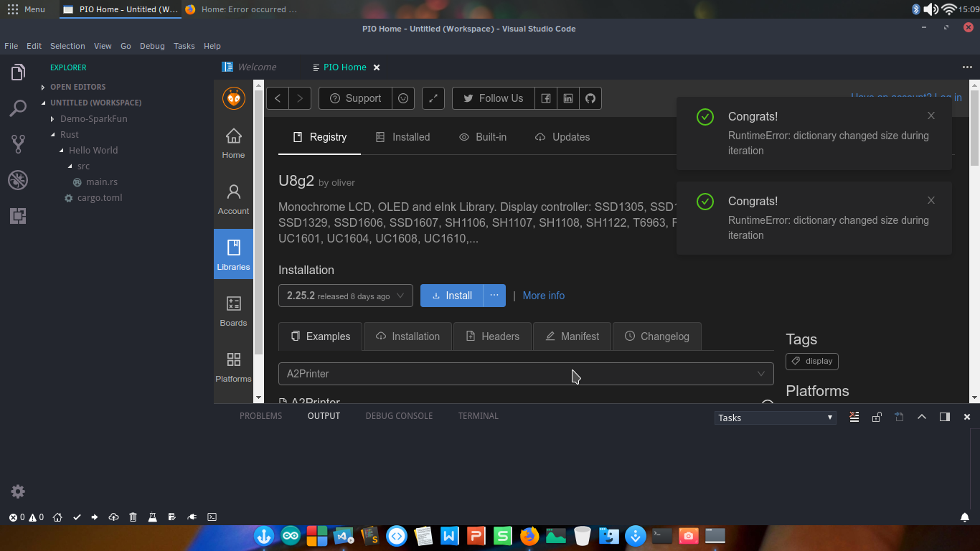The width and height of the screenshot is (980, 551).
Task: Open the Selection menu
Action: click(x=67, y=46)
